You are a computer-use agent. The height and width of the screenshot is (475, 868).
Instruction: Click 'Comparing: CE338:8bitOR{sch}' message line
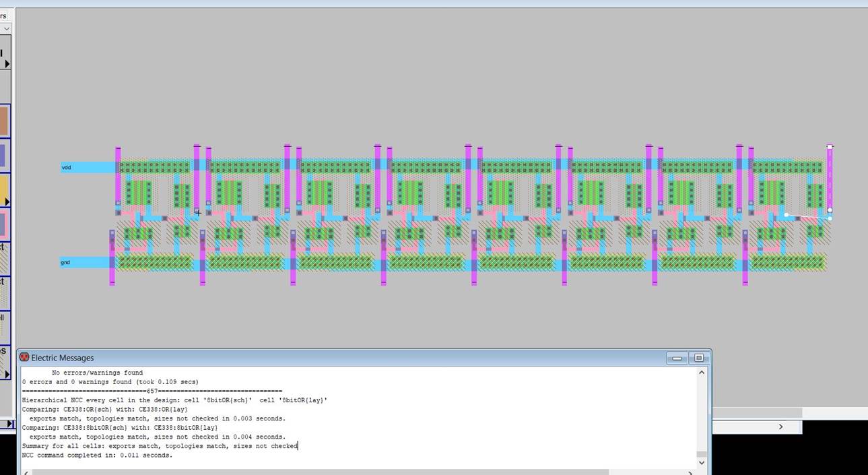pyautogui.click(x=120, y=427)
